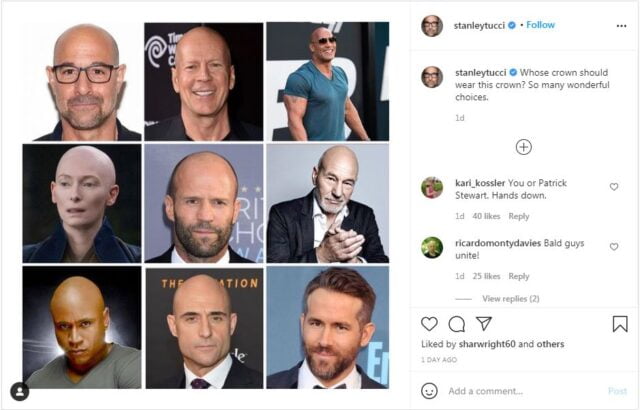
Task: Open the three-dot more options menu
Action: pyautogui.click(x=619, y=25)
